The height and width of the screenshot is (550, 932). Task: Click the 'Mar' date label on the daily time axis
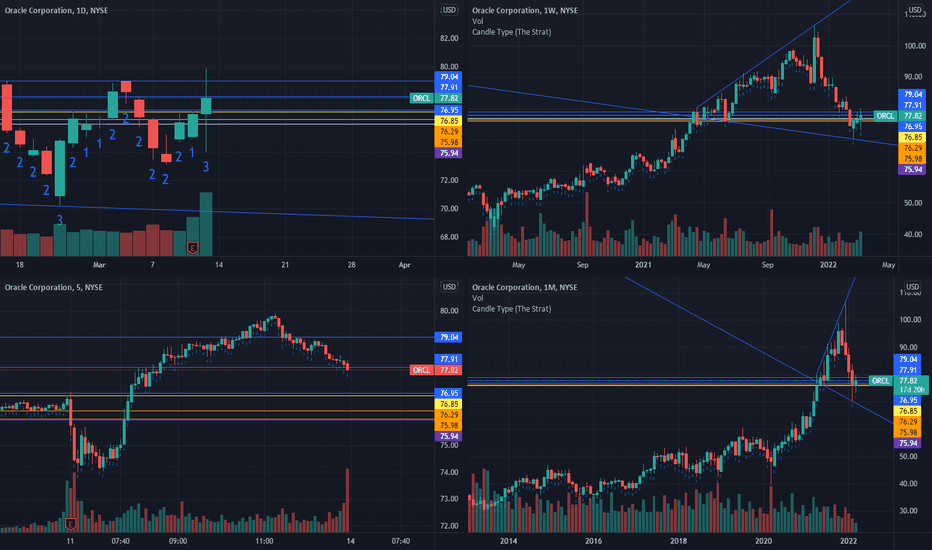pos(99,265)
